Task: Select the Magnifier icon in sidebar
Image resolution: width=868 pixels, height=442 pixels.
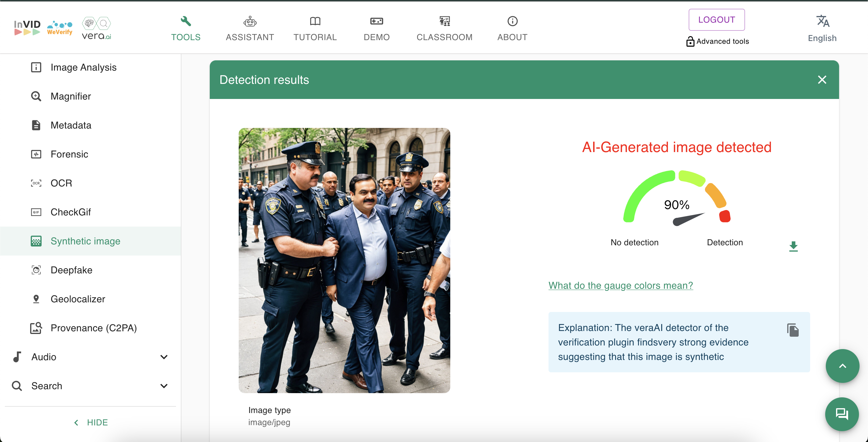Action: pyautogui.click(x=36, y=96)
